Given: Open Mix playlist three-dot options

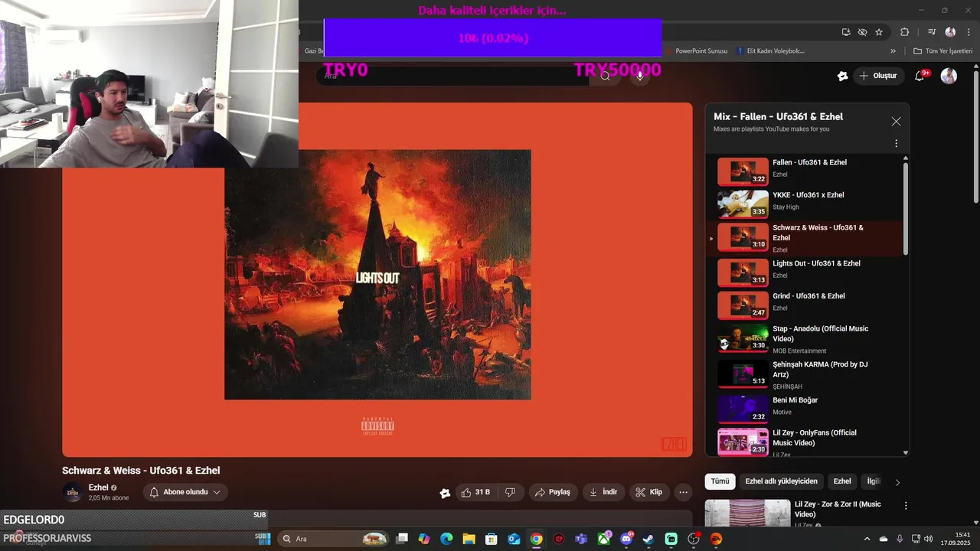Looking at the screenshot, I should 896,143.
